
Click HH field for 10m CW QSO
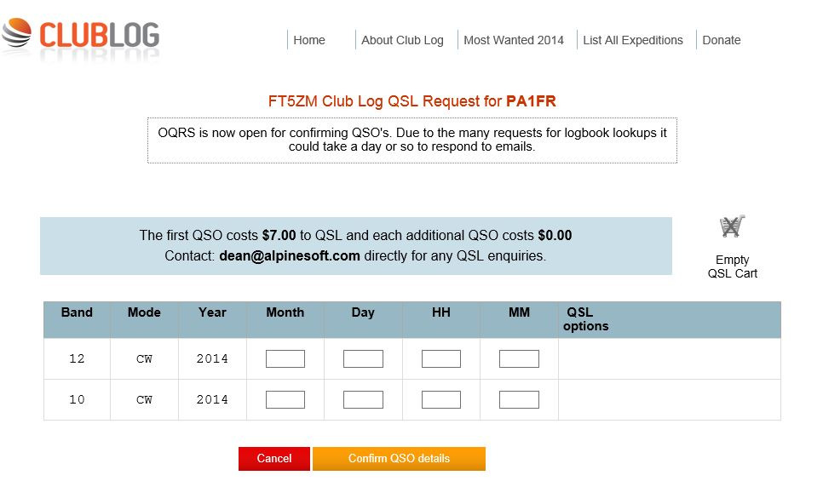[x=441, y=400]
